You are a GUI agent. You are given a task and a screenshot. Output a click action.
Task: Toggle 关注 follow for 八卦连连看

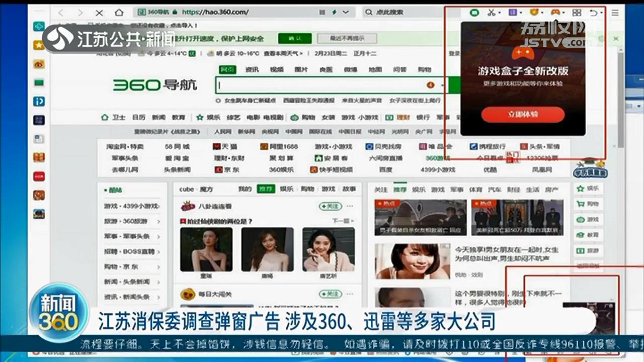coord(330,206)
